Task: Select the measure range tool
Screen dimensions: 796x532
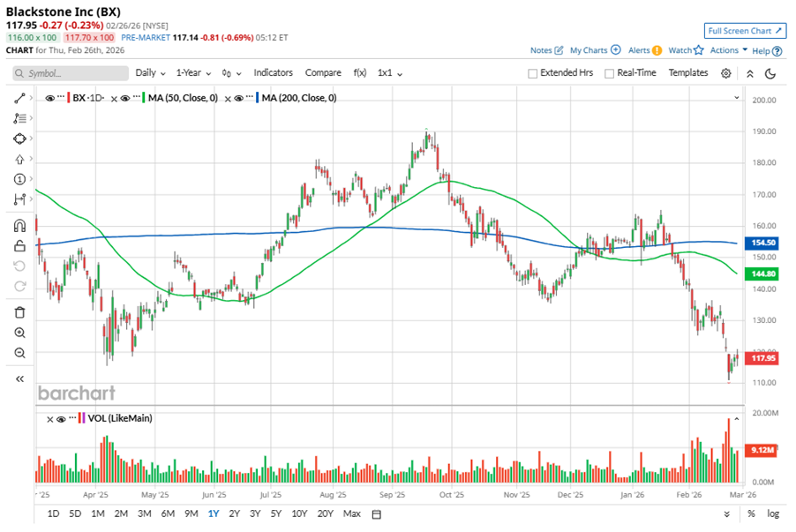Action: (19, 199)
